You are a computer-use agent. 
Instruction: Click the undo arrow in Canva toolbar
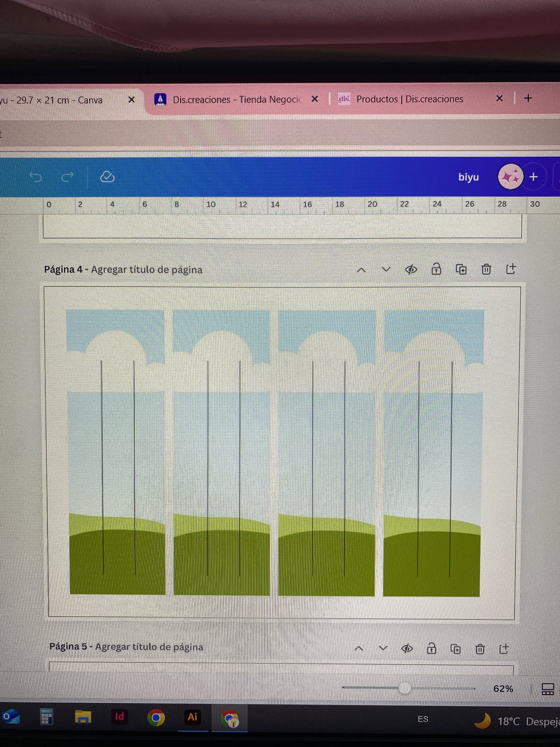click(35, 177)
